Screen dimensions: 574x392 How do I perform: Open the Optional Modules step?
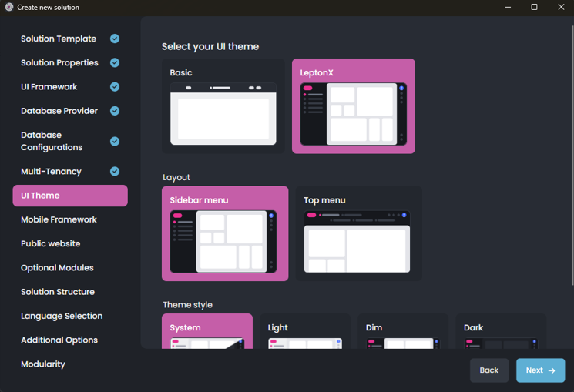pos(70,268)
